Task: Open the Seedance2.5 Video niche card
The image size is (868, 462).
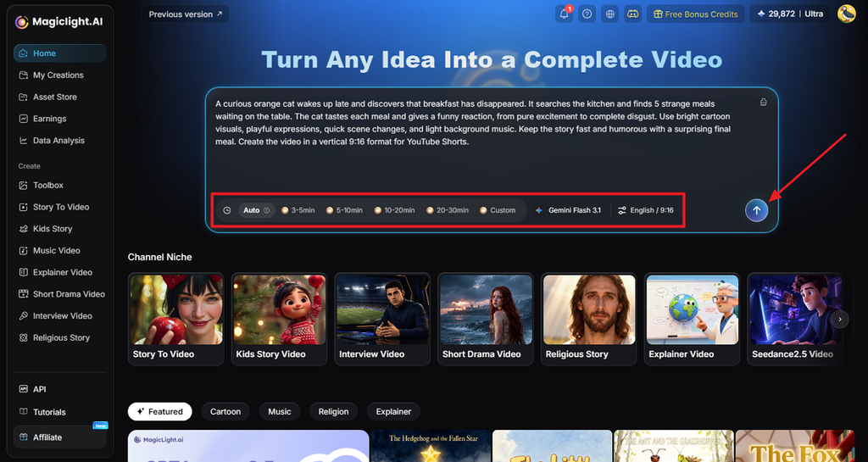Action: click(795, 320)
